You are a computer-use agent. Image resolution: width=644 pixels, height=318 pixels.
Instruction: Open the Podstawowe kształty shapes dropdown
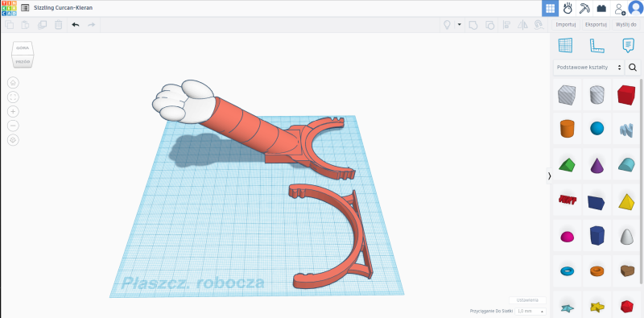coord(588,68)
